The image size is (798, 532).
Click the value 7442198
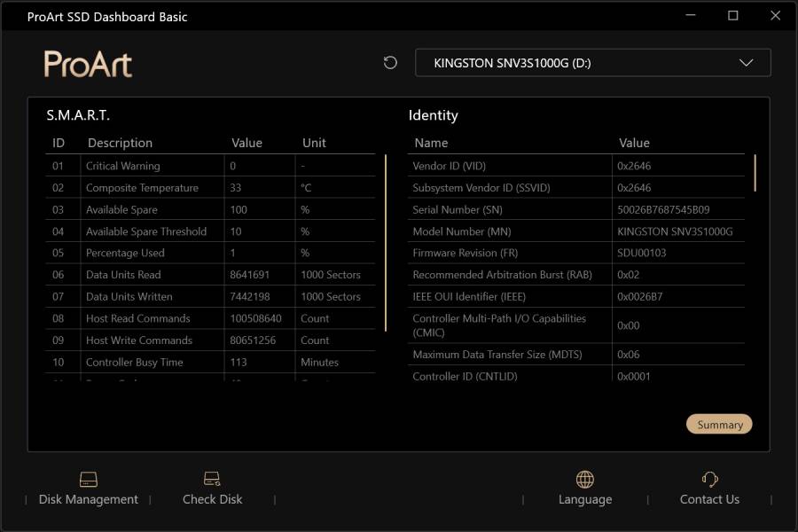click(x=249, y=297)
